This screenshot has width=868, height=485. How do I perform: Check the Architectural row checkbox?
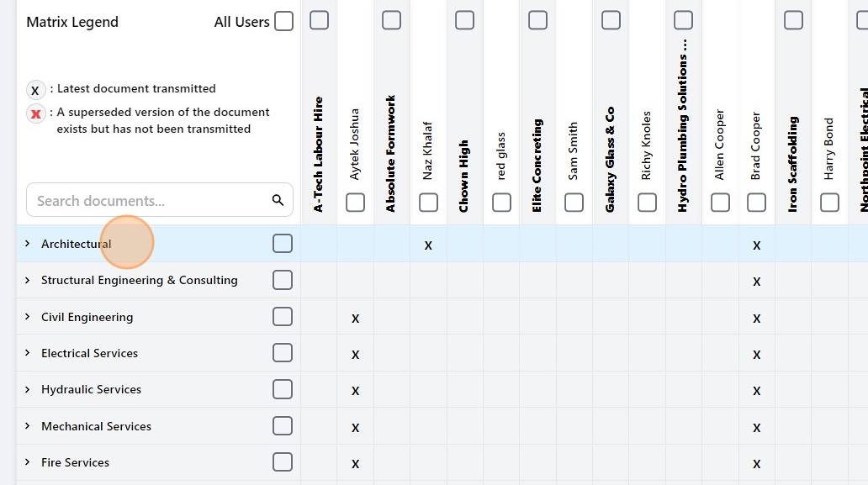pyautogui.click(x=283, y=244)
